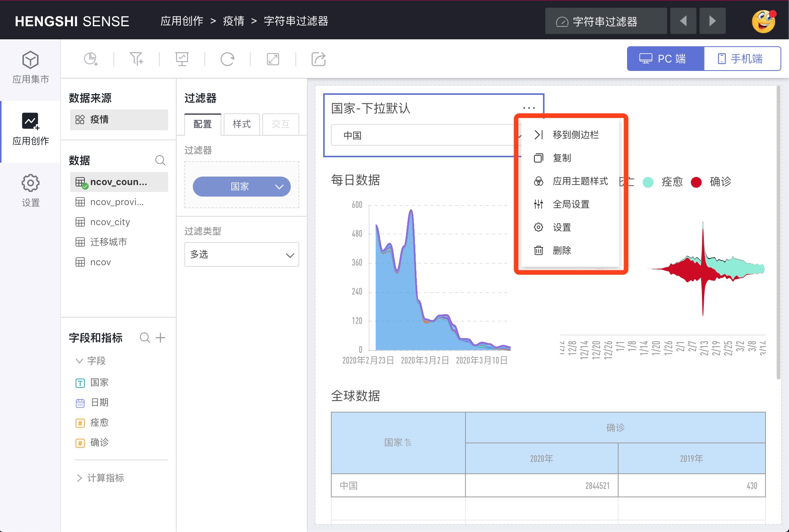
Task: Switch to the 配置 tab
Action: (x=203, y=124)
